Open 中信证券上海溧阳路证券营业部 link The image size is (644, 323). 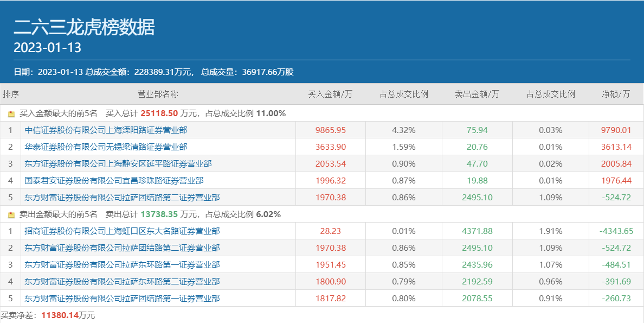point(106,130)
